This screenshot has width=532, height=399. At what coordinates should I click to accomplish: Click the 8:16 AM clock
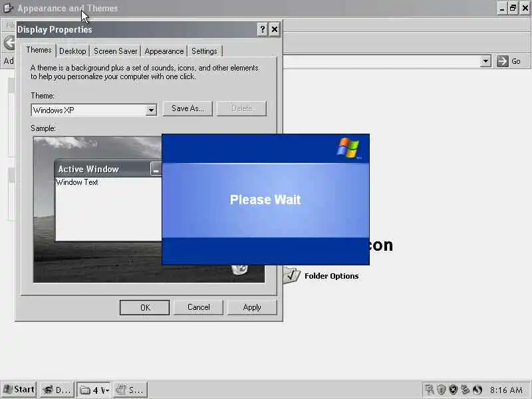coord(506,390)
